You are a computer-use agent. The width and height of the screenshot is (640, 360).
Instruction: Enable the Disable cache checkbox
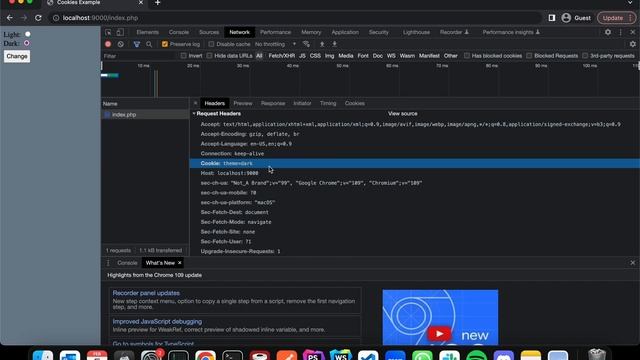211,44
